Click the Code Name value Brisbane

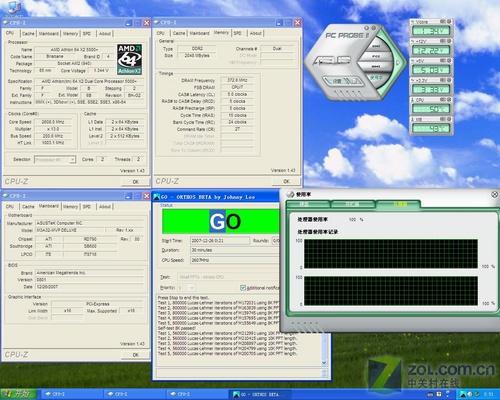55,56
